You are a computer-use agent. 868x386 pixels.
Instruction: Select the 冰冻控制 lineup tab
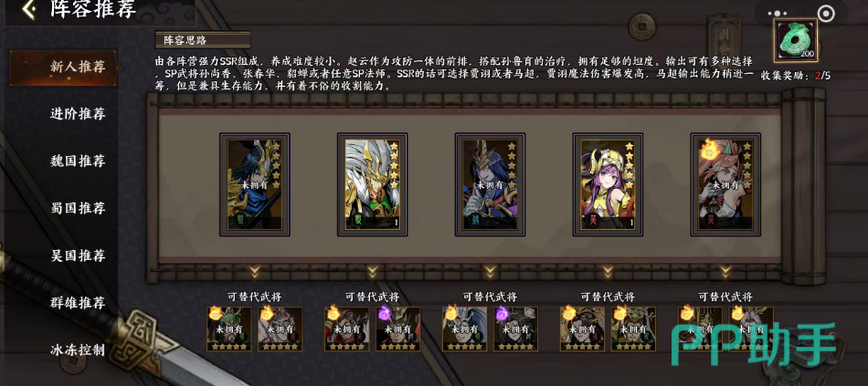pos(78,350)
